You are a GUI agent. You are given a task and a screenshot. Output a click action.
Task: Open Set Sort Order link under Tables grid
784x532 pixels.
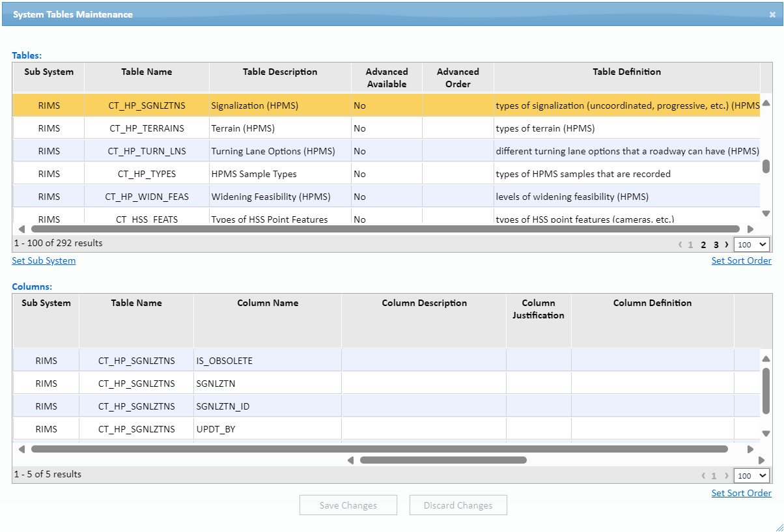(x=741, y=260)
